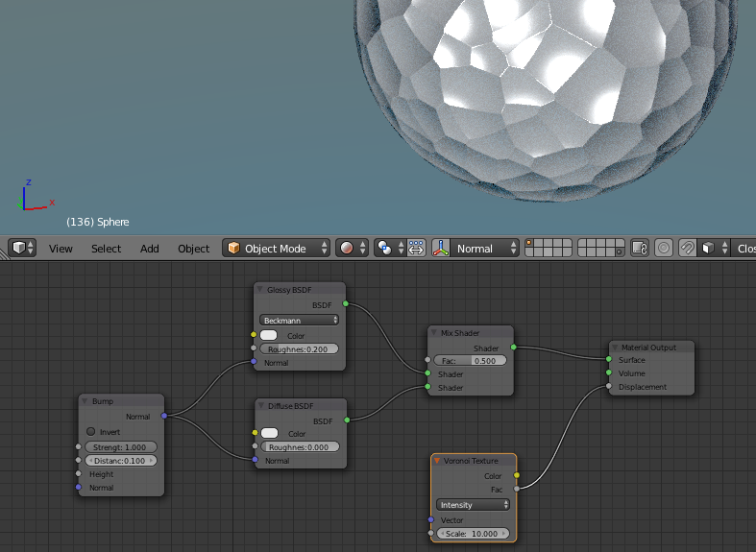Screen dimensions: 756x552
Task: Click the Diffuse BSDF color swatch
Action: point(270,433)
